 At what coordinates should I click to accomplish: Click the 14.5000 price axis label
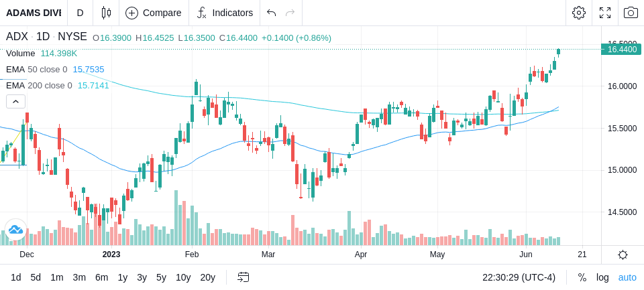pyautogui.click(x=622, y=212)
